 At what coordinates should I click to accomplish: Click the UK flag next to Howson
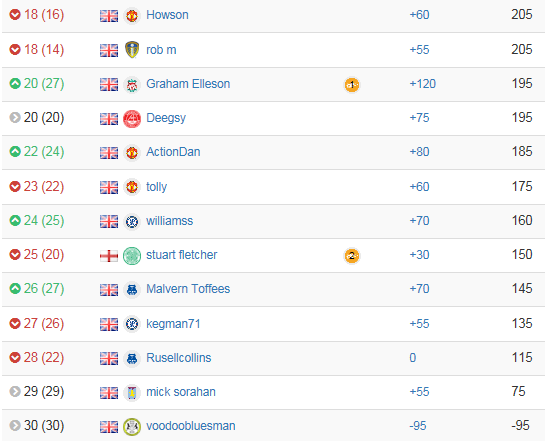click(109, 16)
